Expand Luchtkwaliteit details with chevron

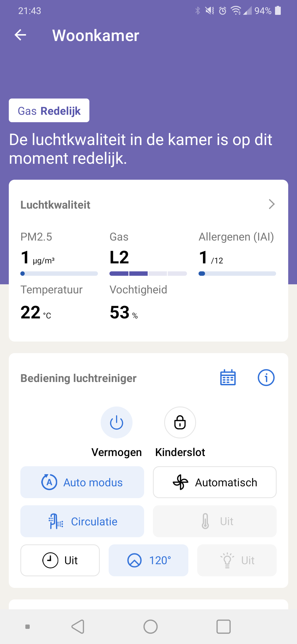pos(272,204)
